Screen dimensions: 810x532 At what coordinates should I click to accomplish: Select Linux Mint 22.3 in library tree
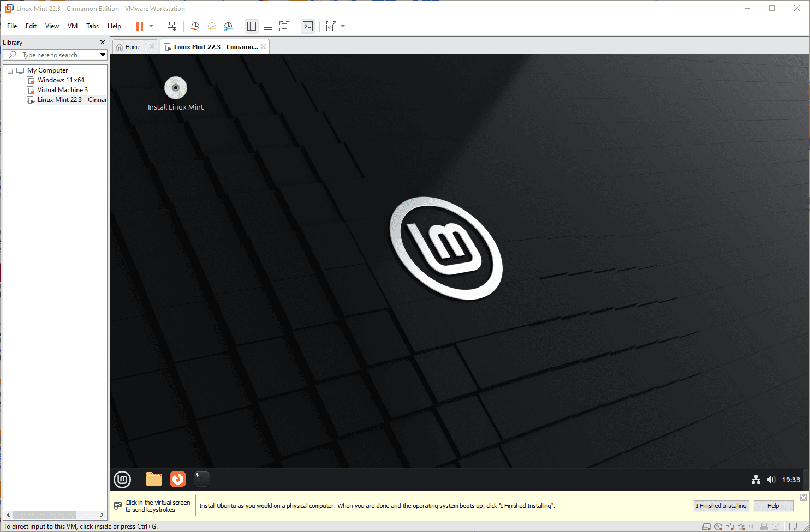72,100
